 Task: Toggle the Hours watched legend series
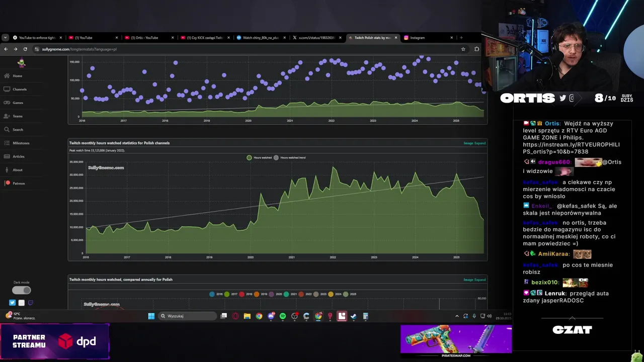pyautogui.click(x=259, y=157)
